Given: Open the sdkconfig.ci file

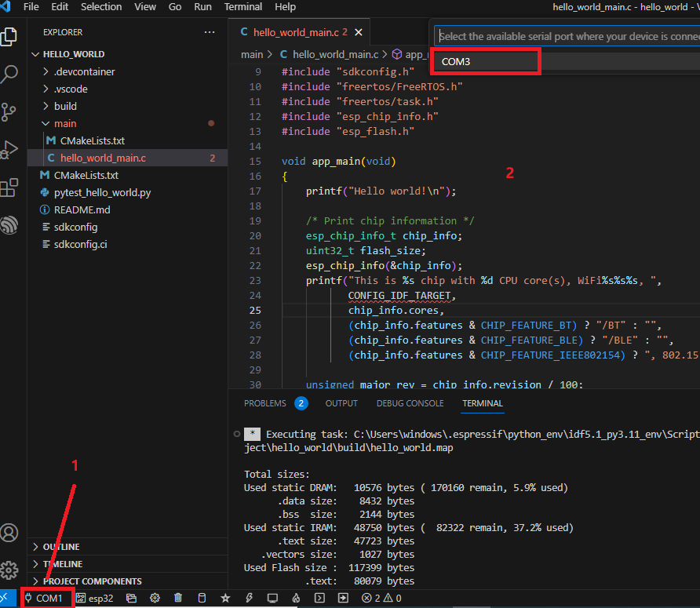Looking at the screenshot, I should pyautogui.click(x=128, y=245).
